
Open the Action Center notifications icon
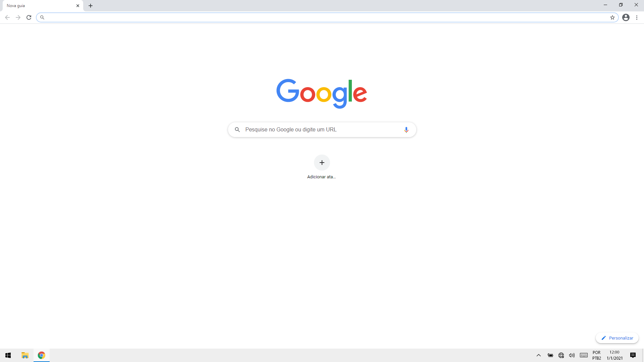click(x=633, y=355)
